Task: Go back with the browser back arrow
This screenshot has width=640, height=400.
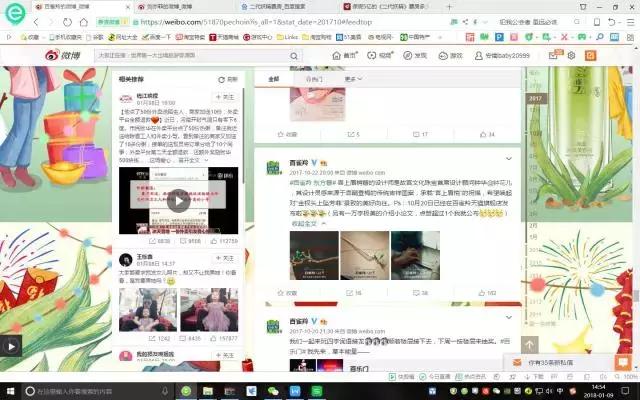Action: (x=36, y=22)
